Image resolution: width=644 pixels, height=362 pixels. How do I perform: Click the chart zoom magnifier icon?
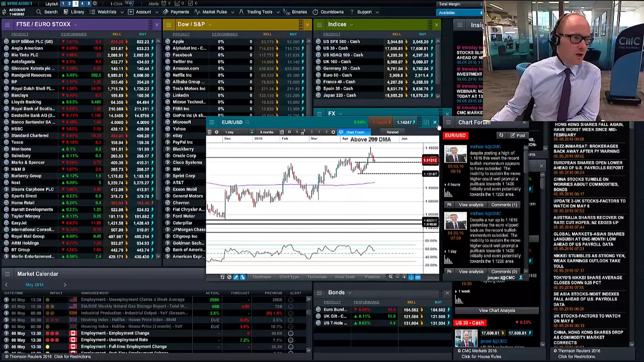pyautogui.click(x=390, y=277)
